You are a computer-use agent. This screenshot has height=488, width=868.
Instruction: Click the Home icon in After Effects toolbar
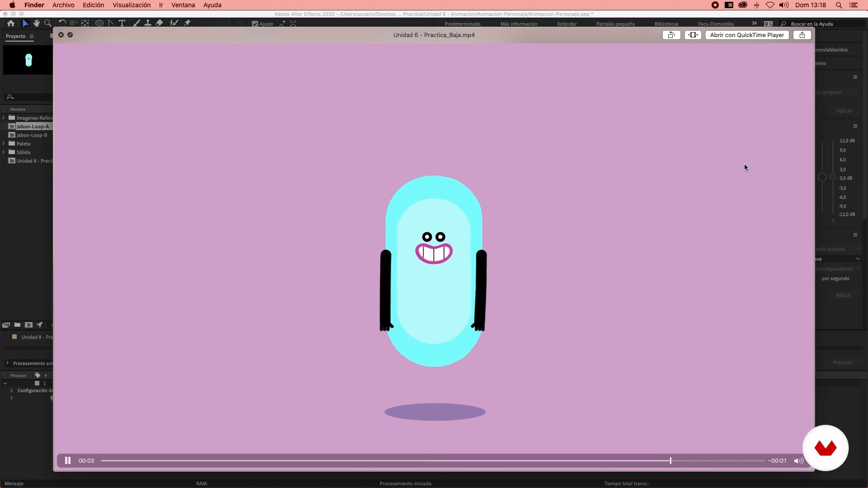11,23
